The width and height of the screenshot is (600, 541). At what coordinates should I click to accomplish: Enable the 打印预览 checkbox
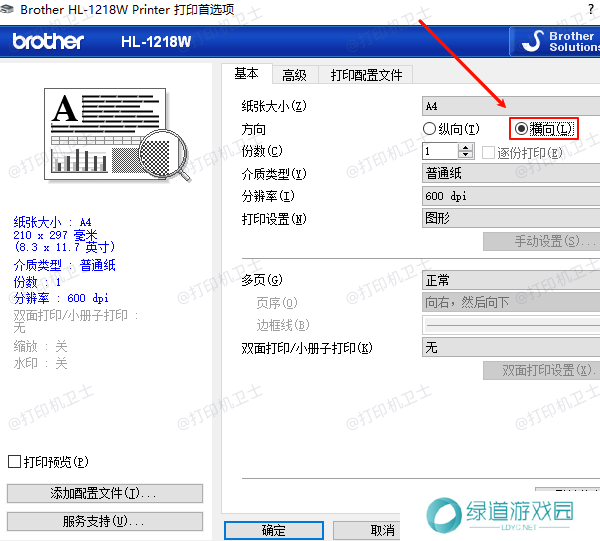(x=14, y=462)
